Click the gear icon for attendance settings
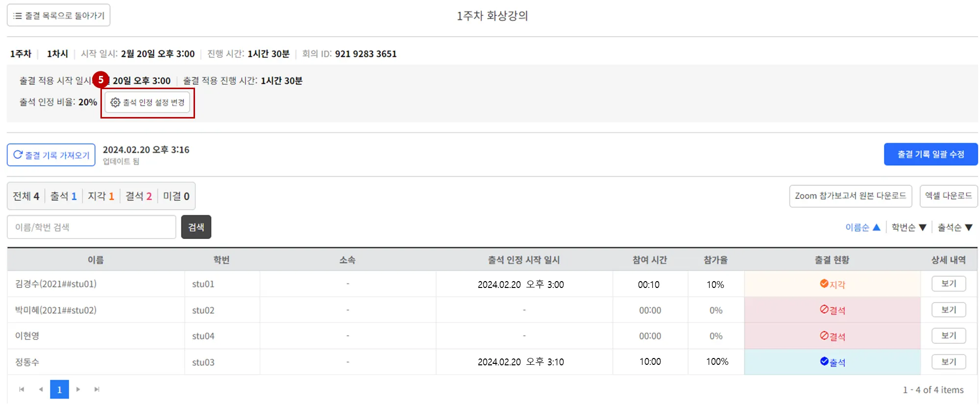980x405 pixels. tap(115, 102)
